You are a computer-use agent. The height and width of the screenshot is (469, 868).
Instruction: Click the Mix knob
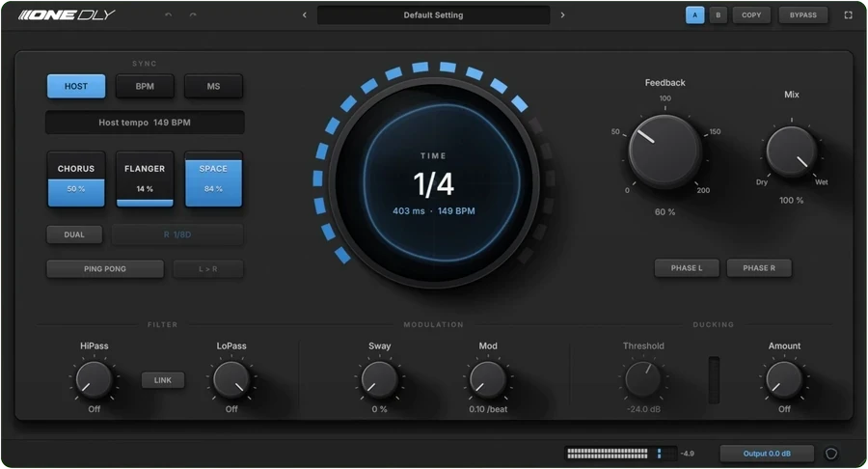[x=791, y=152]
